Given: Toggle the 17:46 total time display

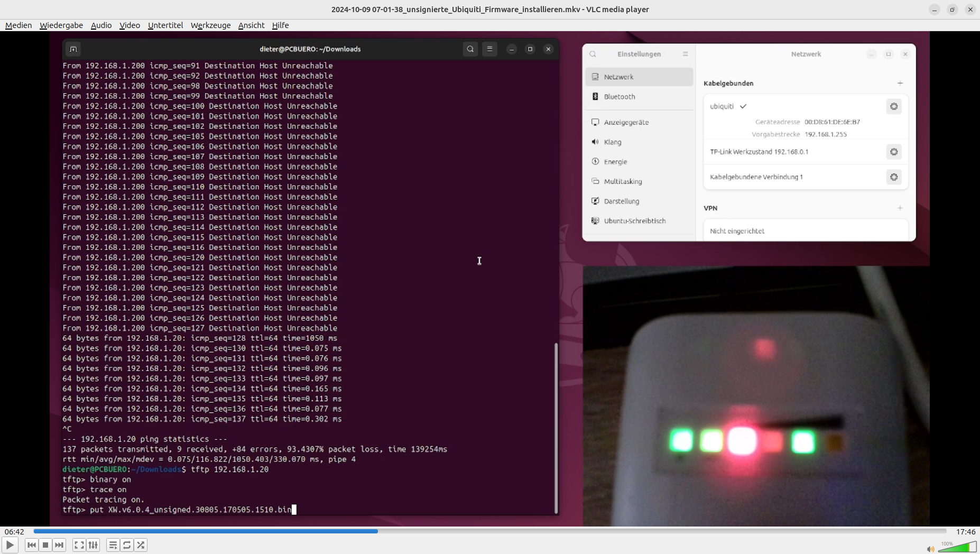Looking at the screenshot, I should 965,532.
